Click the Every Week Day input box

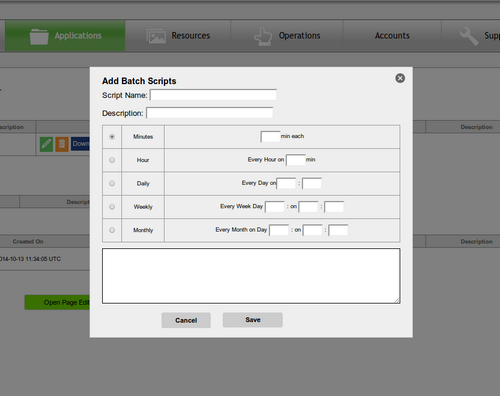point(275,207)
